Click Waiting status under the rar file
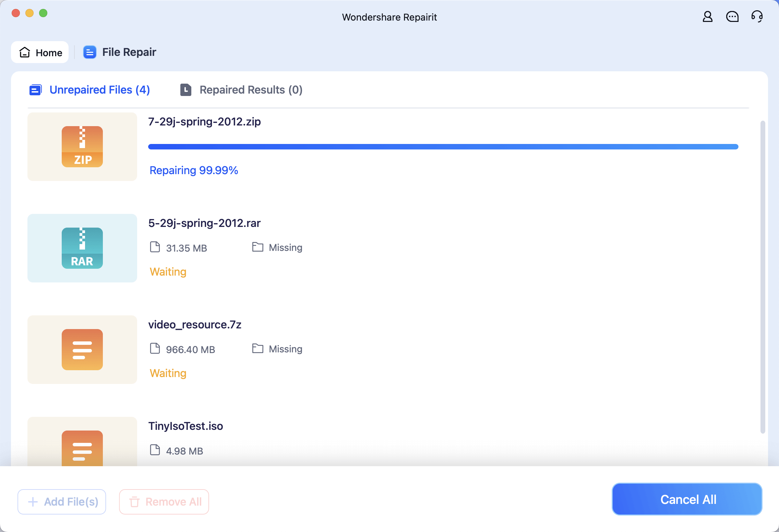Viewport: 779px width, 532px height. (168, 272)
